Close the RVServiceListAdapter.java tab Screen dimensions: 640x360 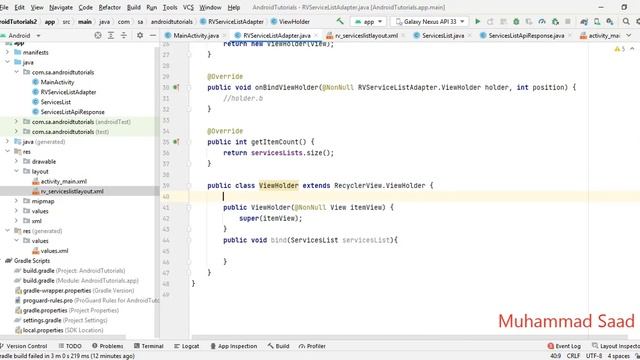coord(316,36)
